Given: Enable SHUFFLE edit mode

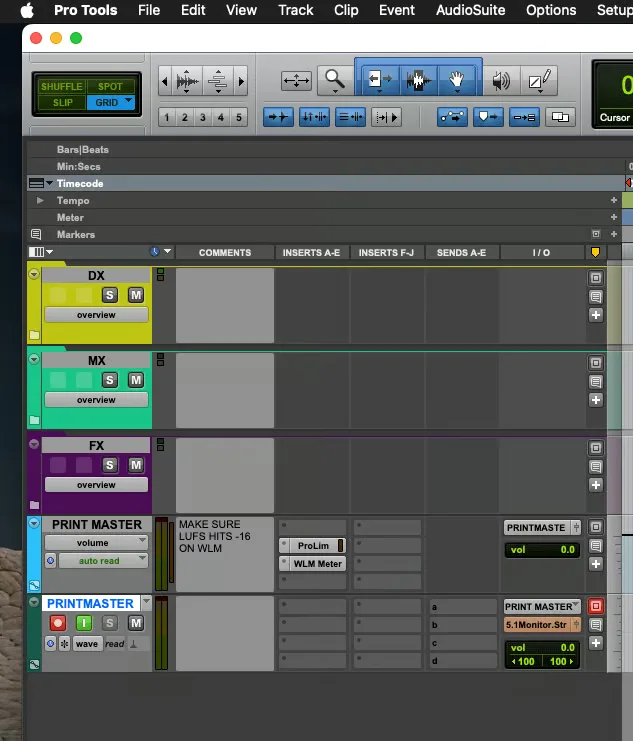Looking at the screenshot, I should 61,86.
